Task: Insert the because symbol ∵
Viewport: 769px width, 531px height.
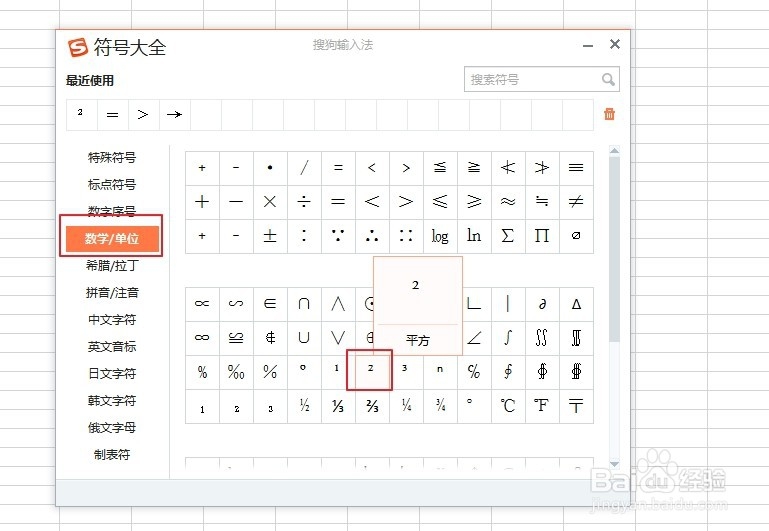Action: click(338, 236)
